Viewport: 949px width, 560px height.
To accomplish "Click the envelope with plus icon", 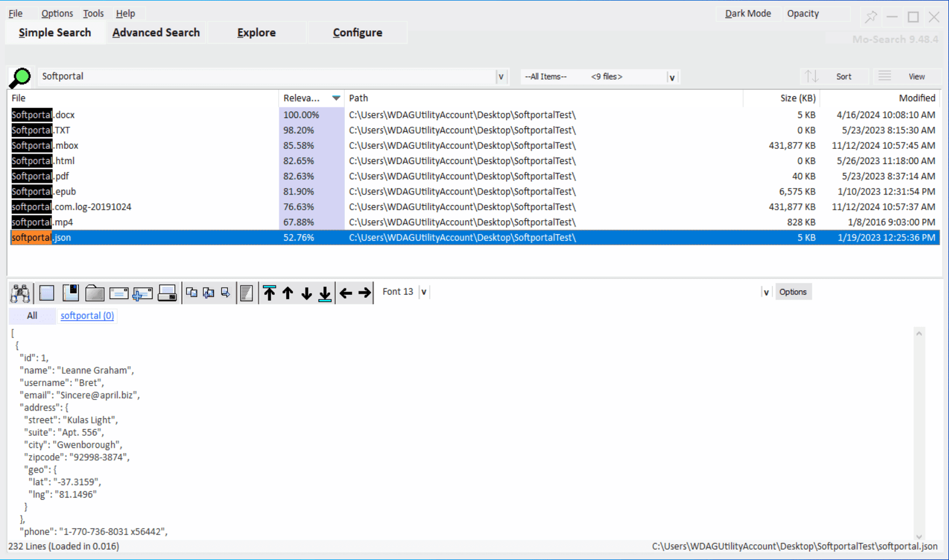I will [143, 293].
